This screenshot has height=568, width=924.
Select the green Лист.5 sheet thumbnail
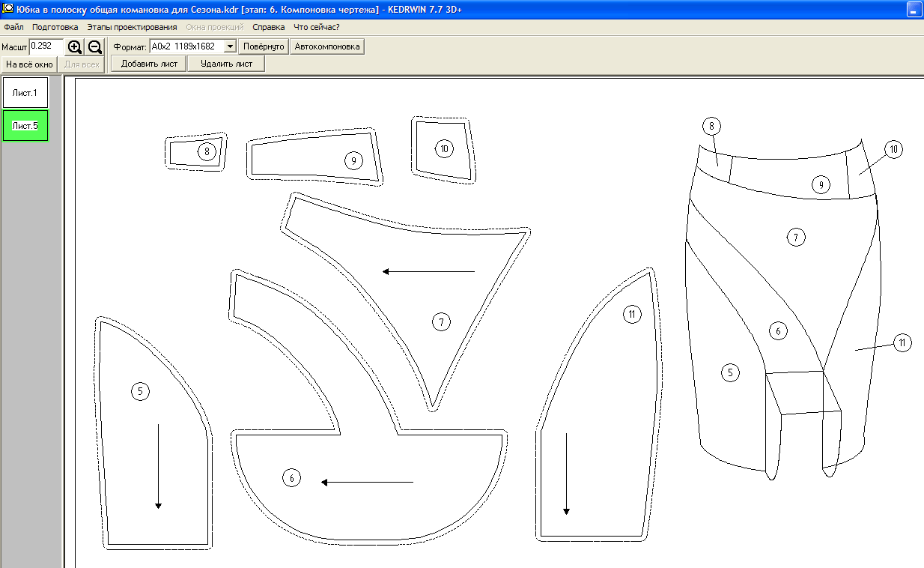(x=25, y=126)
